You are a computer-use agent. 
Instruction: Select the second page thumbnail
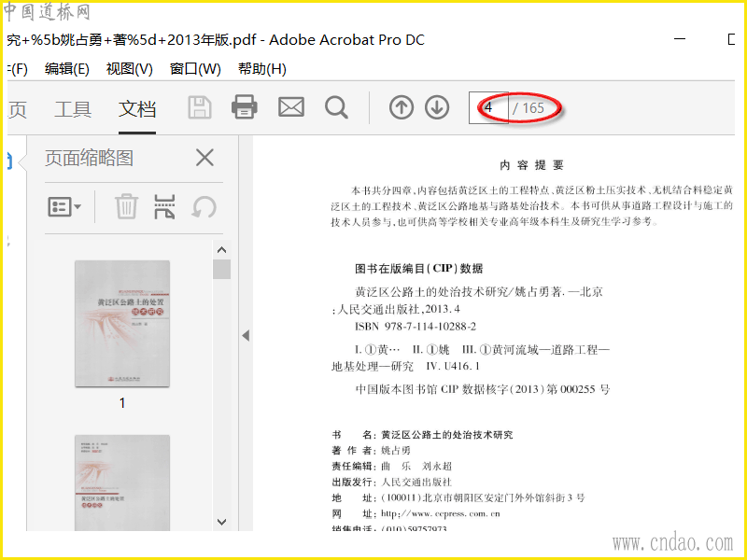(x=122, y=483)
